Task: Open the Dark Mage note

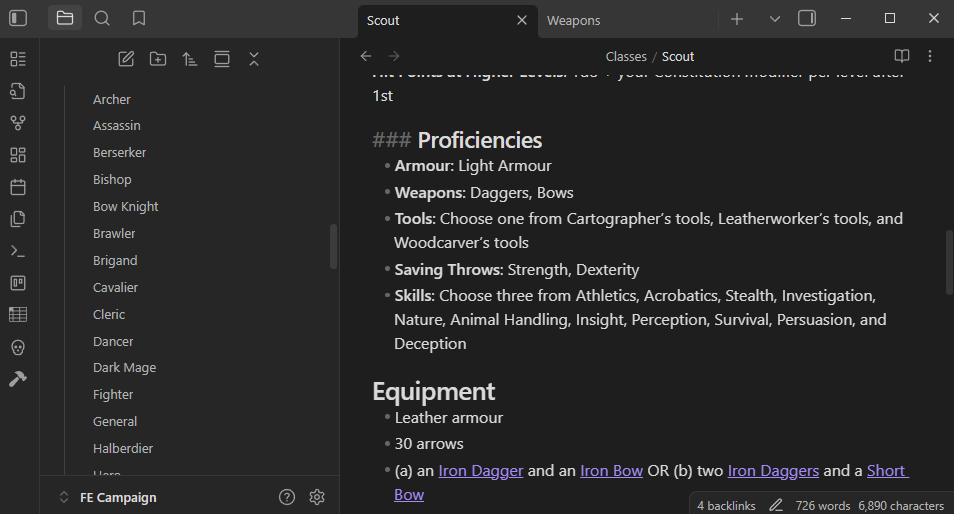Action: 124,367
